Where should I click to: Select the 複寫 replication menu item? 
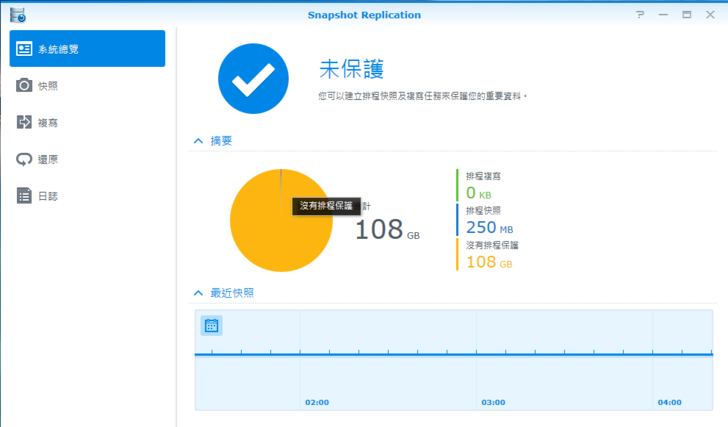point(48,122)
